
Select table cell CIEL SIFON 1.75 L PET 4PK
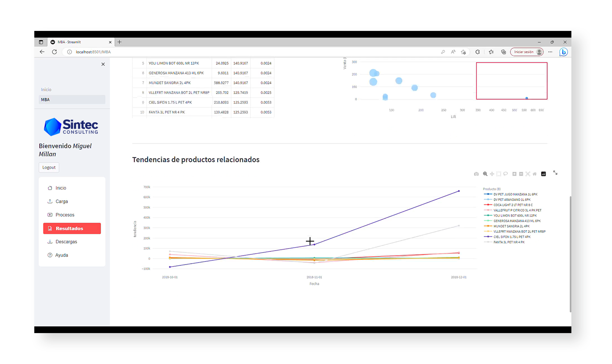tap(179, 102)
